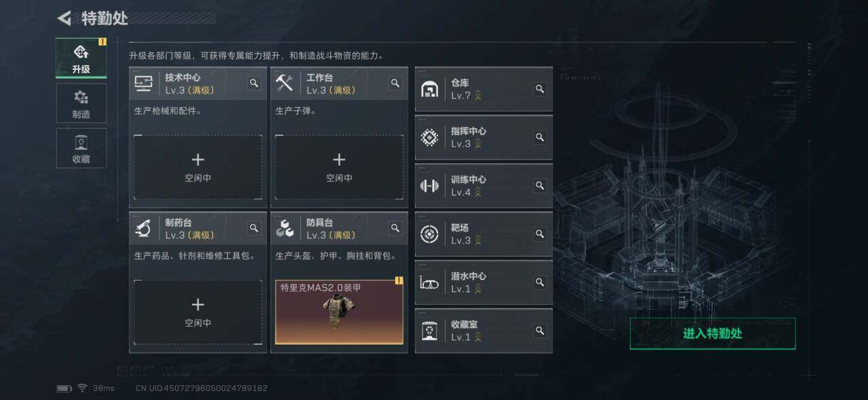868x400 pixels.
Task: View 指挥中心 details with its magnifier
Action: (x=540, y=137)
